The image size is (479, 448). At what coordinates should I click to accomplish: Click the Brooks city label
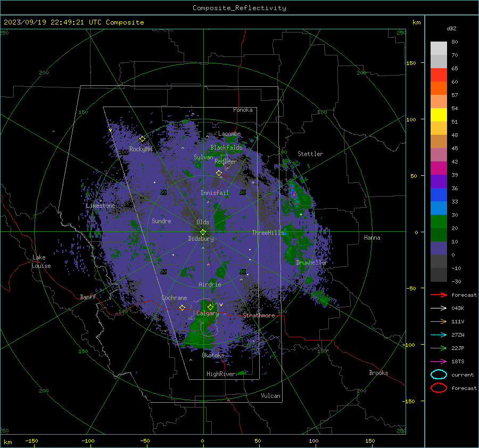point(378,373)
